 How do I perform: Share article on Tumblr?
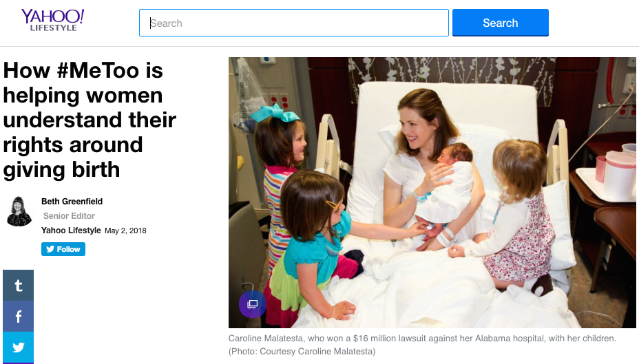(19, 285)
